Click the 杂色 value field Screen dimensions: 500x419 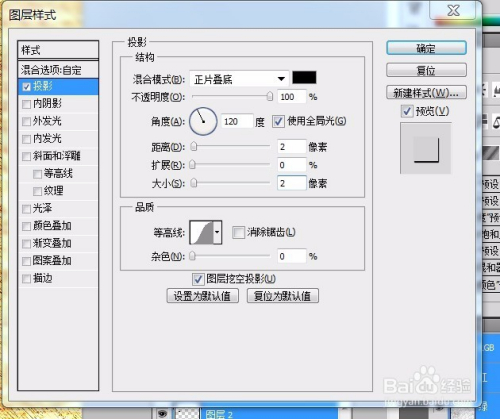(x=292, y=256)
